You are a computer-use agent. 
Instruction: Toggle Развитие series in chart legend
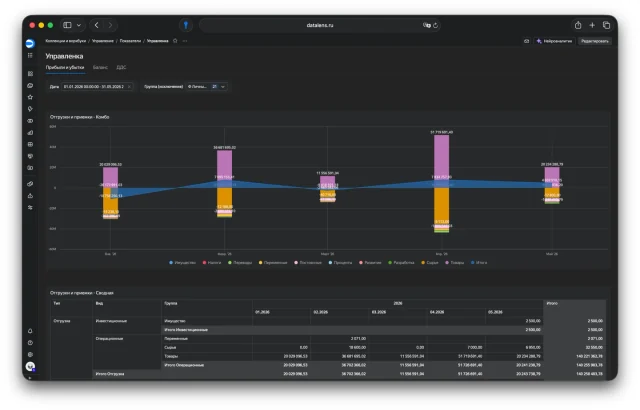coord(370,263)
